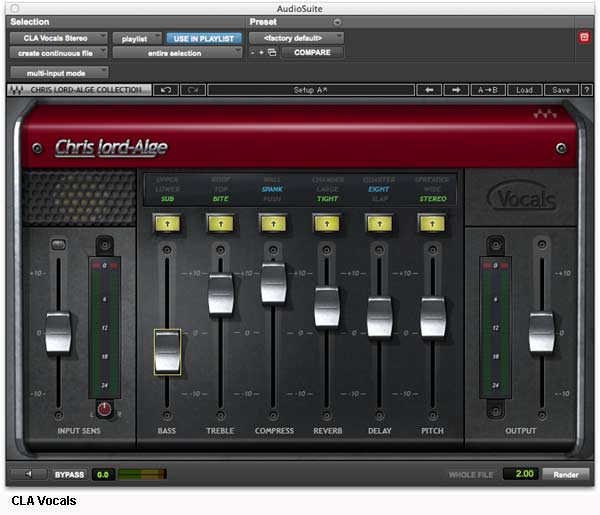
Task: Click the COMPRESS fader handle
Action: [273, 283]
